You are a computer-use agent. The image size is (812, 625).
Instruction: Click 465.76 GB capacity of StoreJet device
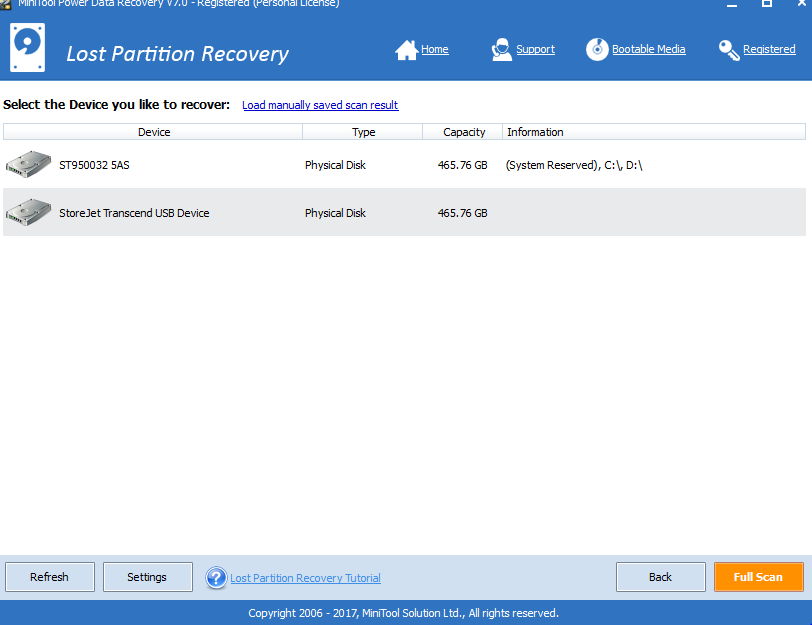pyautogui.click(x=462, y=213)
